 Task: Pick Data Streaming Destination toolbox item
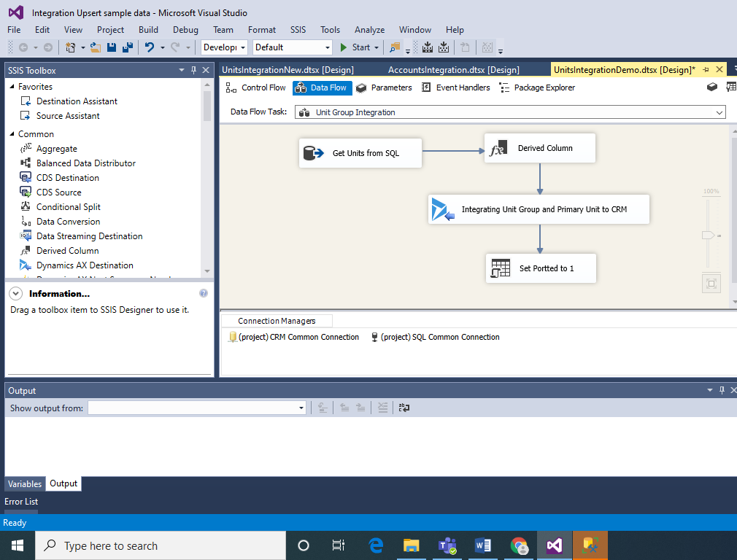89,236
